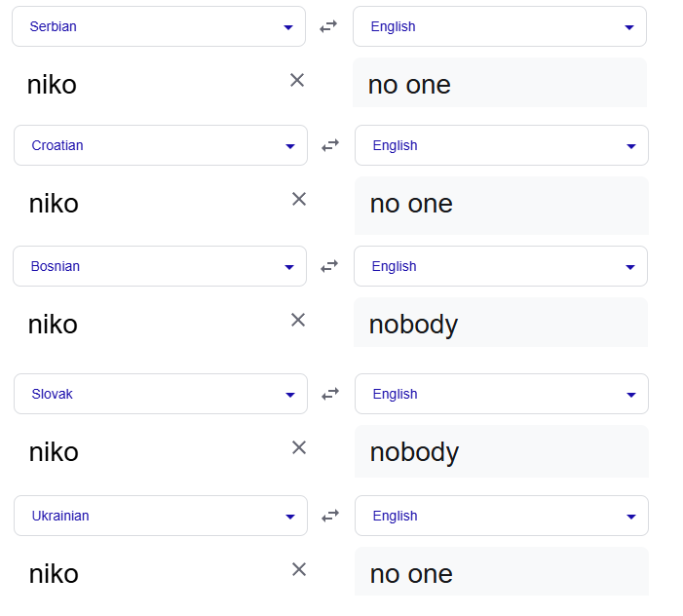Image resolution: width=683 pixels, height=616 pixels.
Task: Clear the Ukrainian input text
Action: 299,569
